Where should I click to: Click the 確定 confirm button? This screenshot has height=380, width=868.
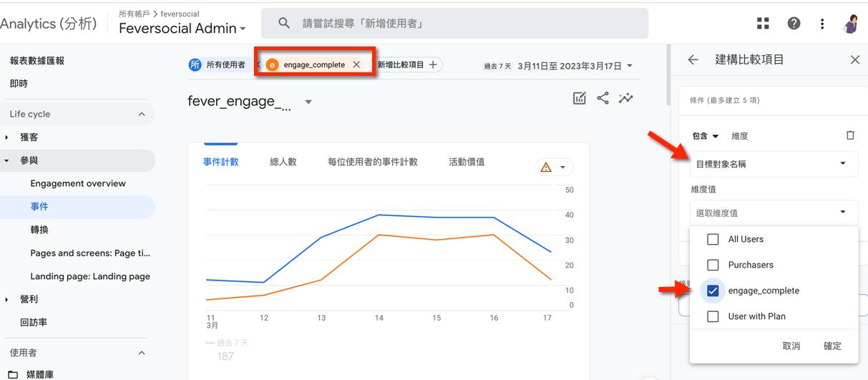click(832, 346)
